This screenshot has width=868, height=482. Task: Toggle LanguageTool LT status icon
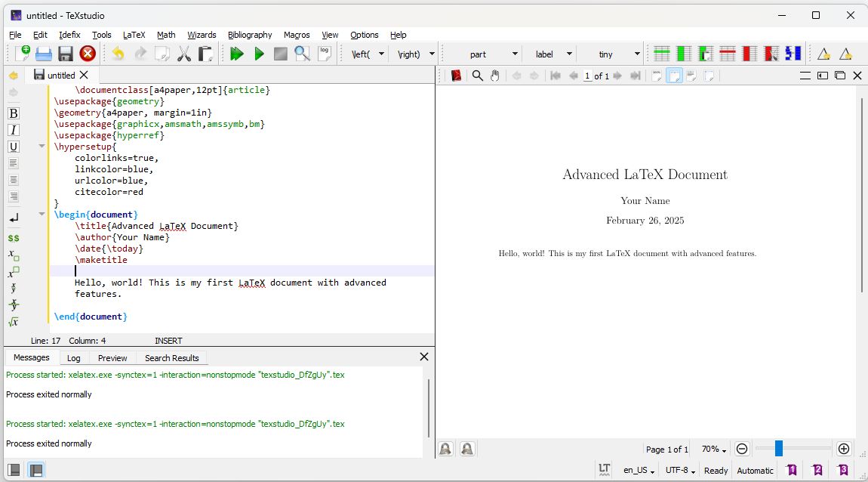[605, 470]
